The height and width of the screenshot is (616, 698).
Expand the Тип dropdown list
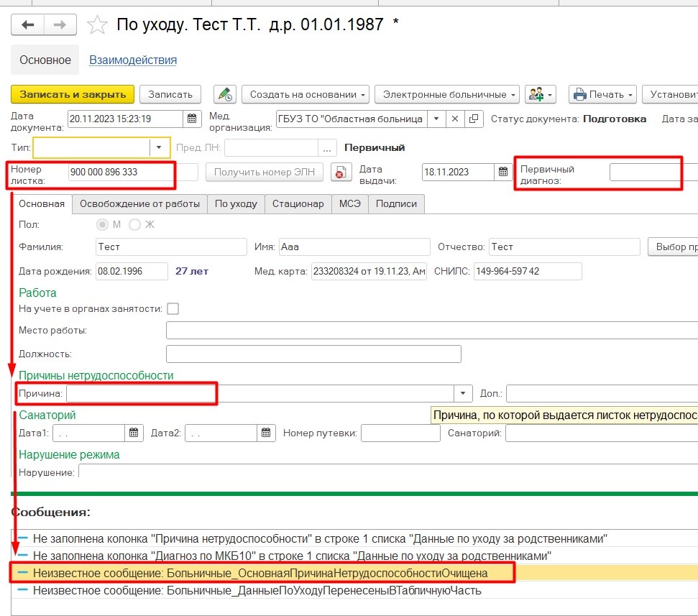(160, 147)
